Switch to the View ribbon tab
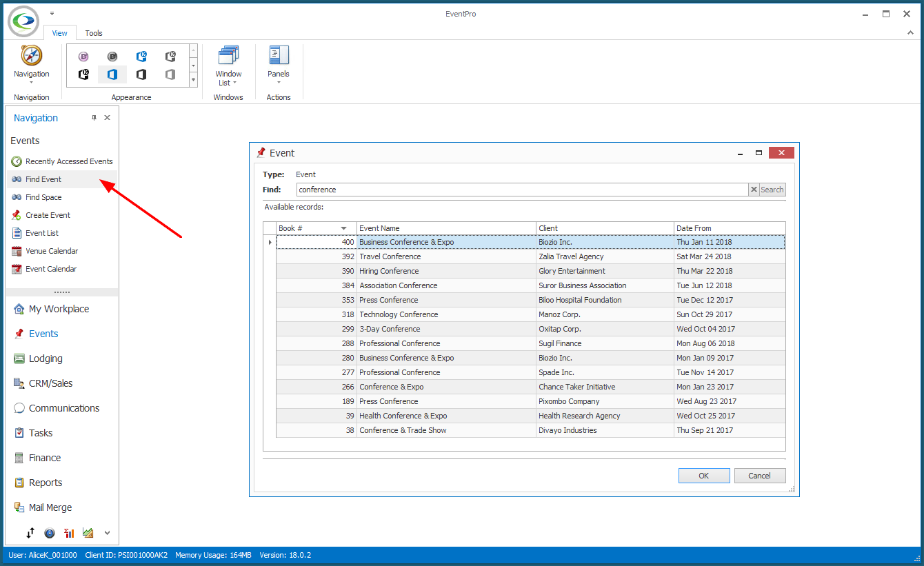 click(x=60, y=33)
